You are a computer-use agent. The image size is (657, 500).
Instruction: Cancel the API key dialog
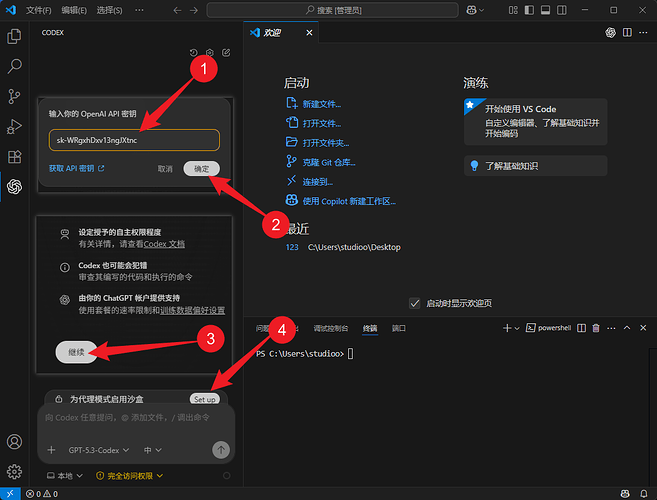coord(165,168)
